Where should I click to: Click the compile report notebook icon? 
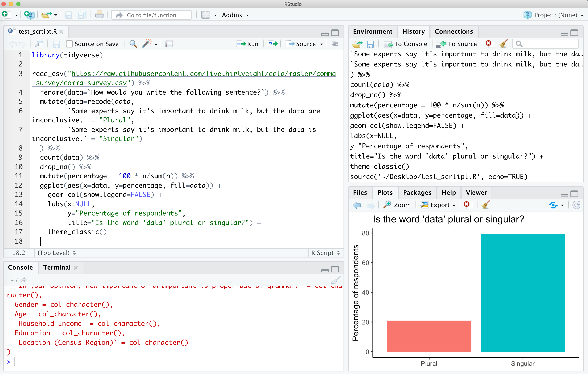click(x=169, y=44)
